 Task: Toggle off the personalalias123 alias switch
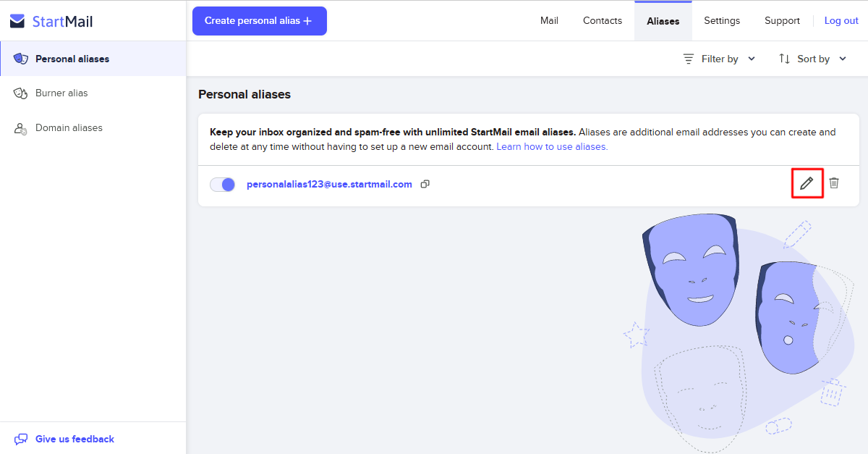point(223,184)
